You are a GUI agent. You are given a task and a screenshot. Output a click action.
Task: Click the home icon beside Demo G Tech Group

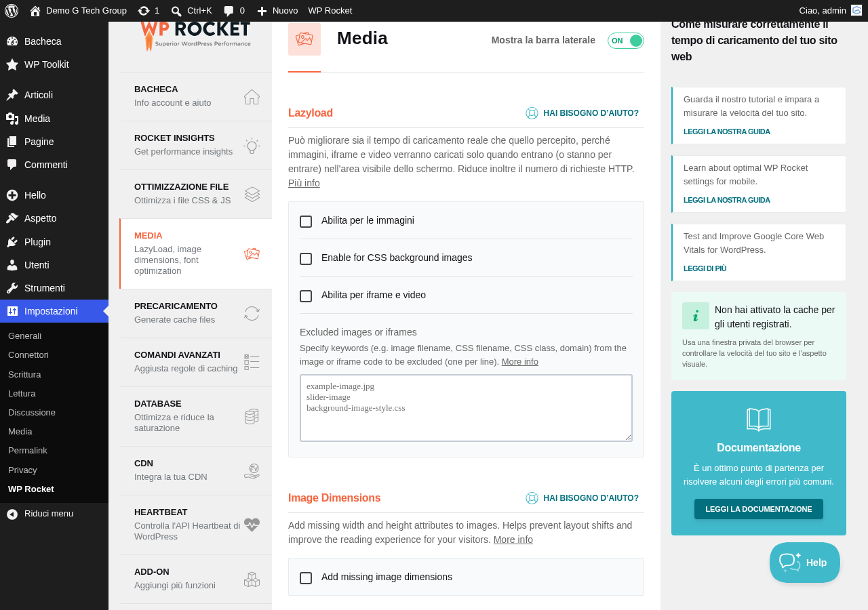[x=35, y=11]
